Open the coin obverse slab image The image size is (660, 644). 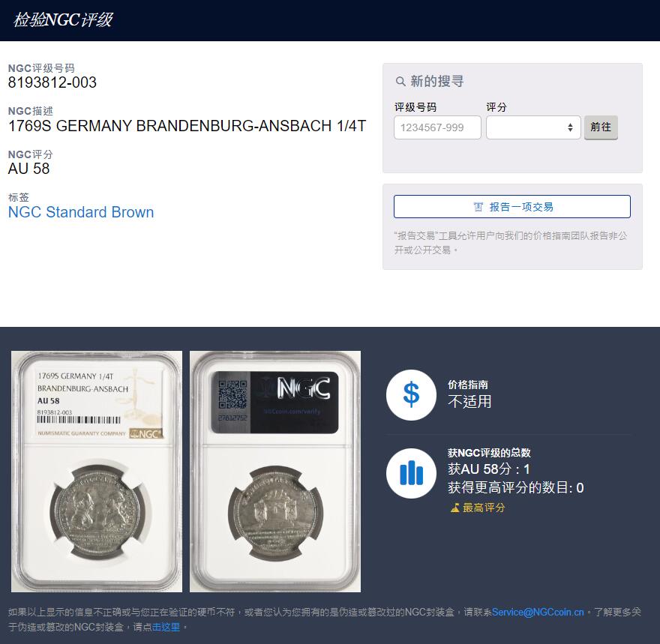tap(97, 471)
